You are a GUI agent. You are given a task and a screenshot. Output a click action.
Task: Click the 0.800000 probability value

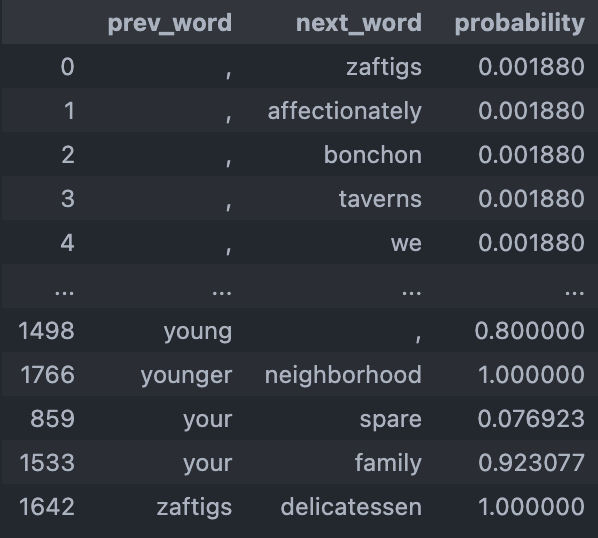530,331
